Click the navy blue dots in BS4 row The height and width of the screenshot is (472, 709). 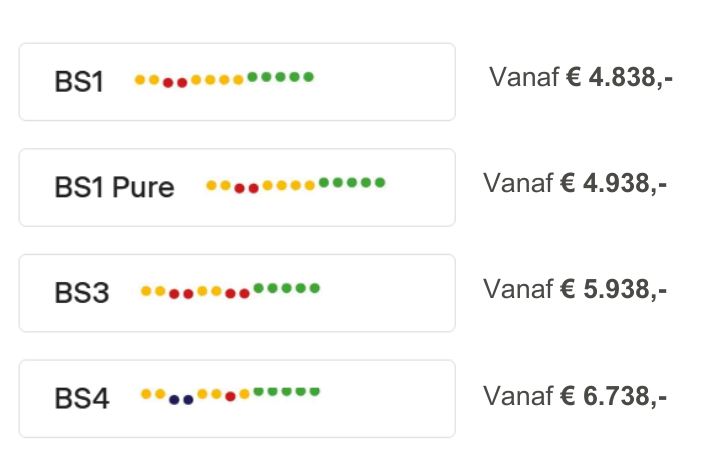click(x=181, y=399)
